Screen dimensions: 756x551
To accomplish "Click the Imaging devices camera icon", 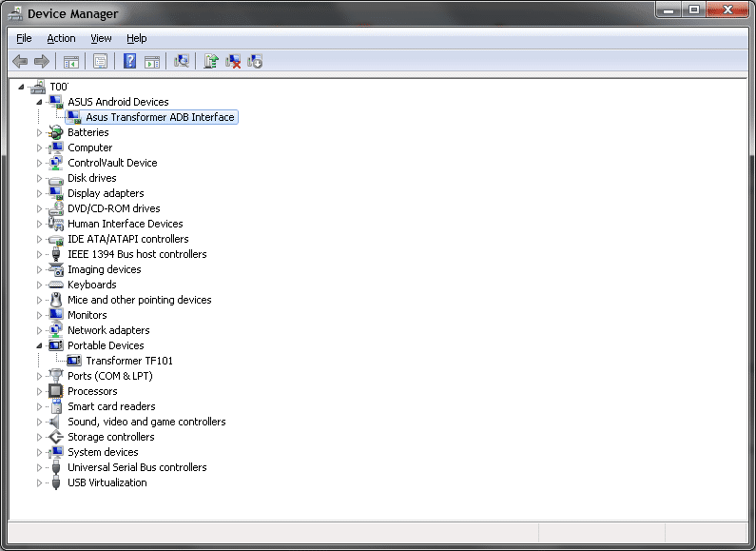I will [56, 269].
